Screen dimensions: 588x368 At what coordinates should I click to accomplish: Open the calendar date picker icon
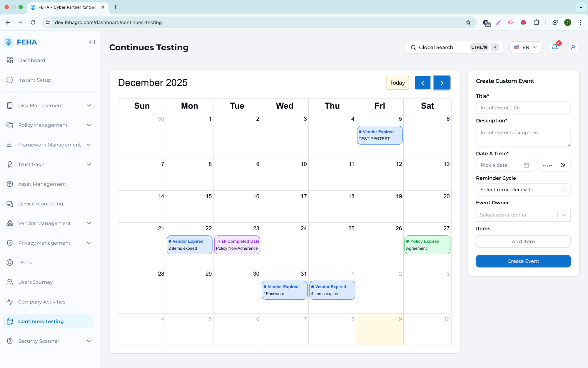click(x=526, y=165)
